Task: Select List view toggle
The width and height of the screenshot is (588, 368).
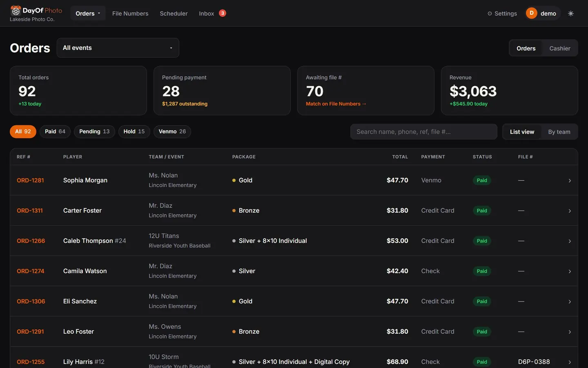Action: (x=522, y=132)
